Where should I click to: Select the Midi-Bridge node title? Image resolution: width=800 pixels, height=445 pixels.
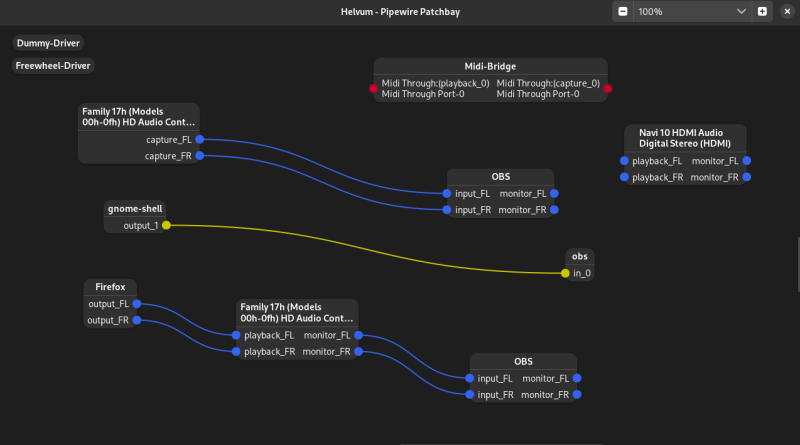(x=490, y=66)
